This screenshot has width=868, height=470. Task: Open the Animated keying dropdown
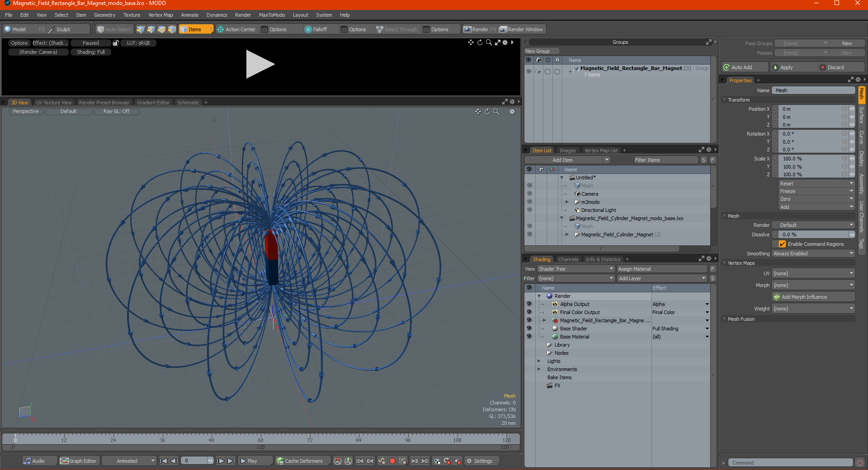pyautogui.click(x=129, y=461)
